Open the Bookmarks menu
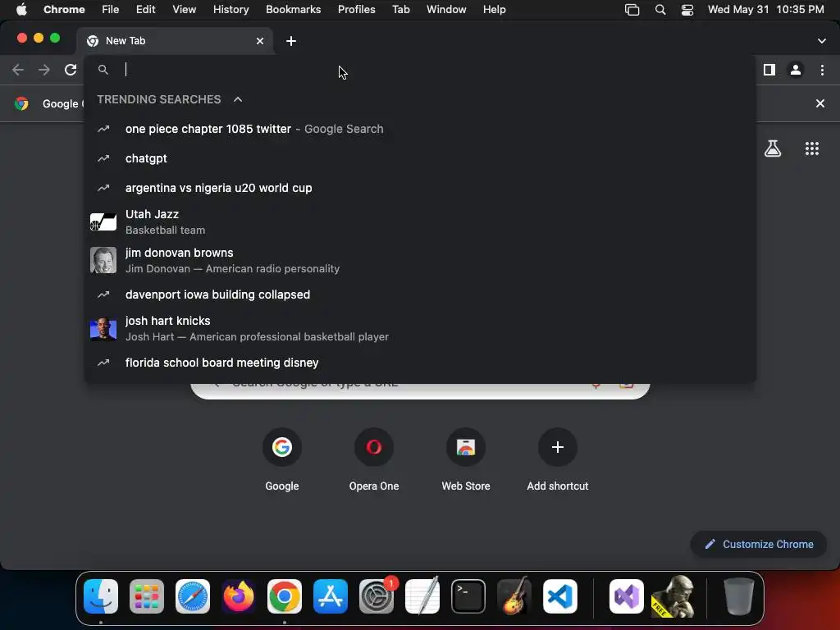840x630 pixels. coord(293,10)
